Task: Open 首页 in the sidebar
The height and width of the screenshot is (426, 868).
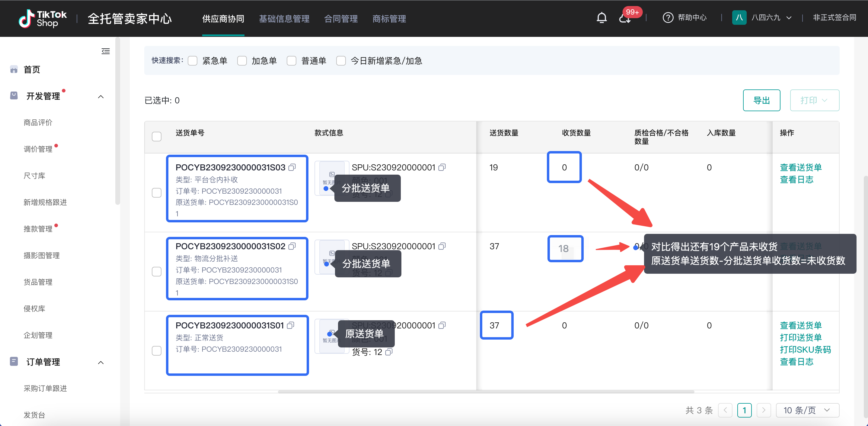Action: (32, 69)
